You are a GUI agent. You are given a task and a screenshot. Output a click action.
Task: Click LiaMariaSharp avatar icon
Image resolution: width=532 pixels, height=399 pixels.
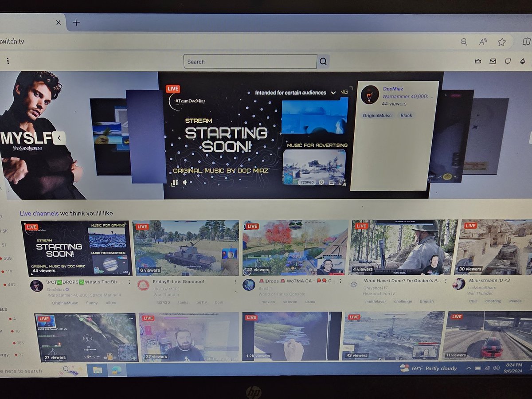458,284
